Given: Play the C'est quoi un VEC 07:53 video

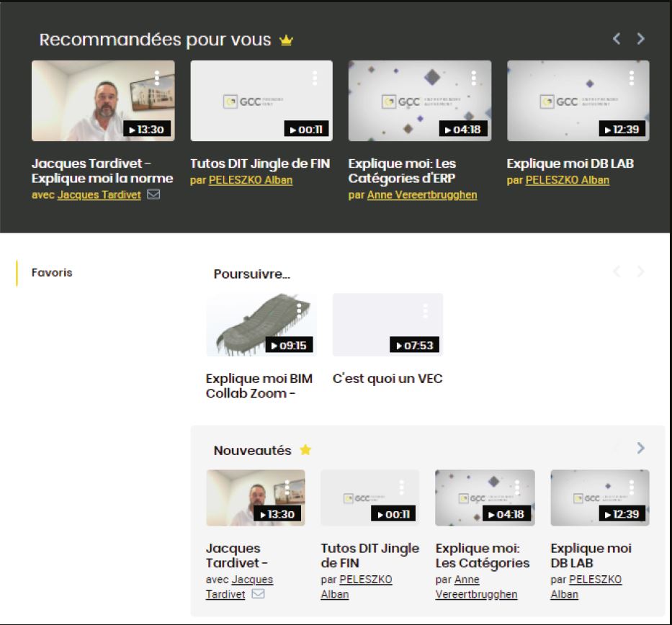Looking at the screenshot, I should (x=387, y=325).
